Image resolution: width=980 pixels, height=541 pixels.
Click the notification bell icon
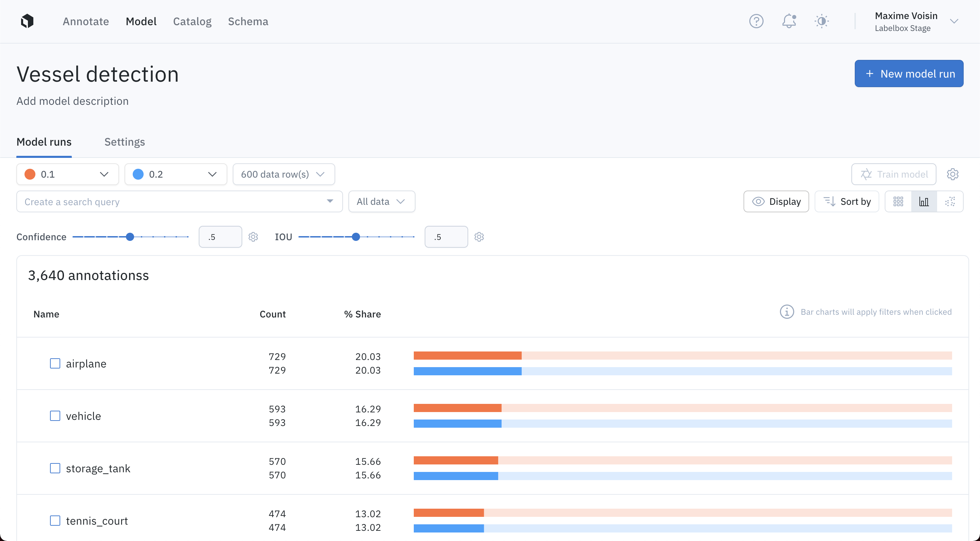coord(788,21)
